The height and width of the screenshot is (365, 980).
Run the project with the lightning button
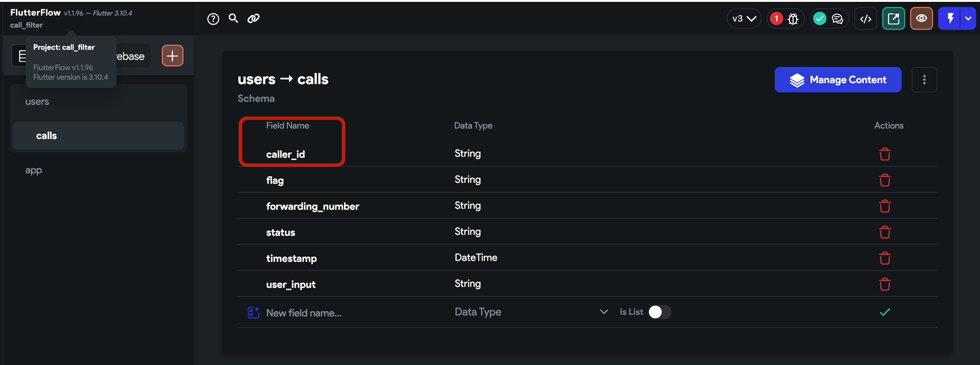(951, 18)
